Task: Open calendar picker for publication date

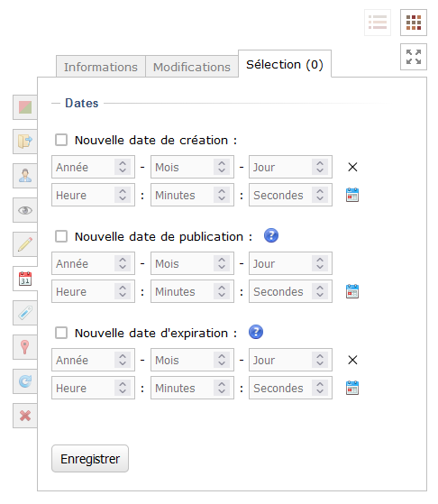Action: [352, 291]
